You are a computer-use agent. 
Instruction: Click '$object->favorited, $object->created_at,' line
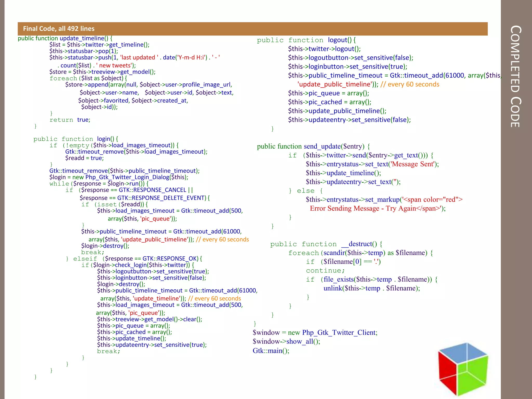coord(133,101)
